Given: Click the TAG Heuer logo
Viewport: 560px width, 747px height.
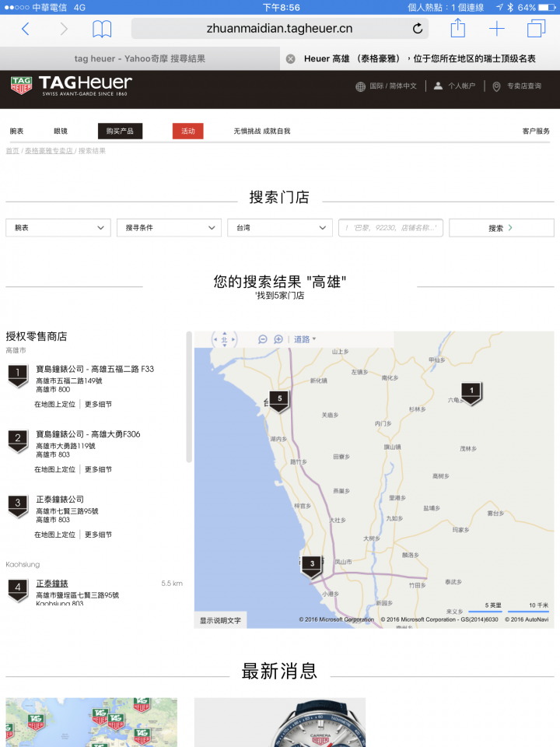Looking at the screenshot, I should [71, 86].
